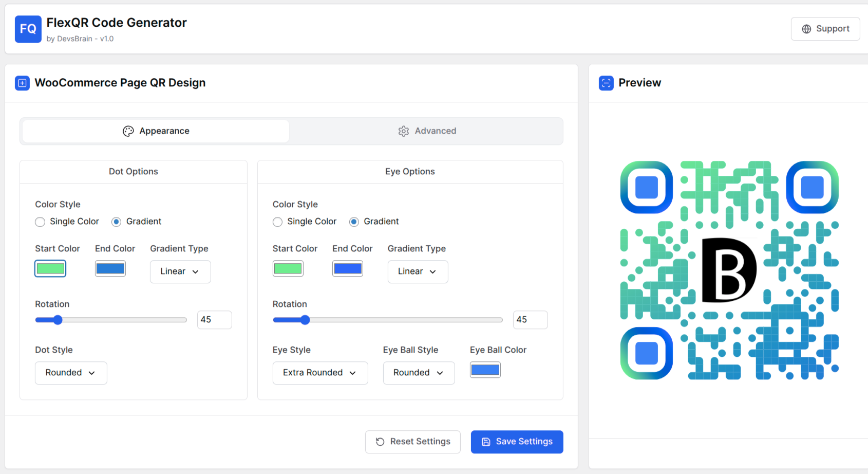Click the floppy disk save icon
This screenshot has height=474, width=868.
[486, 442]
